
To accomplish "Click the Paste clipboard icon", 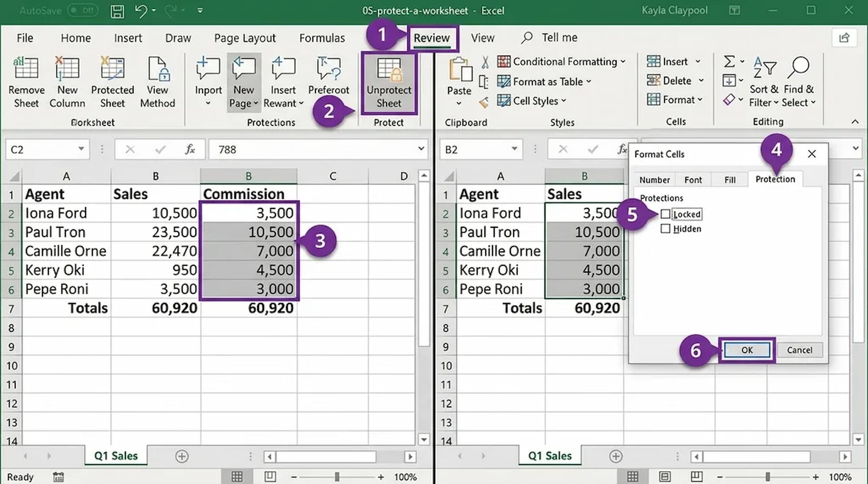I will pos(460,70).
